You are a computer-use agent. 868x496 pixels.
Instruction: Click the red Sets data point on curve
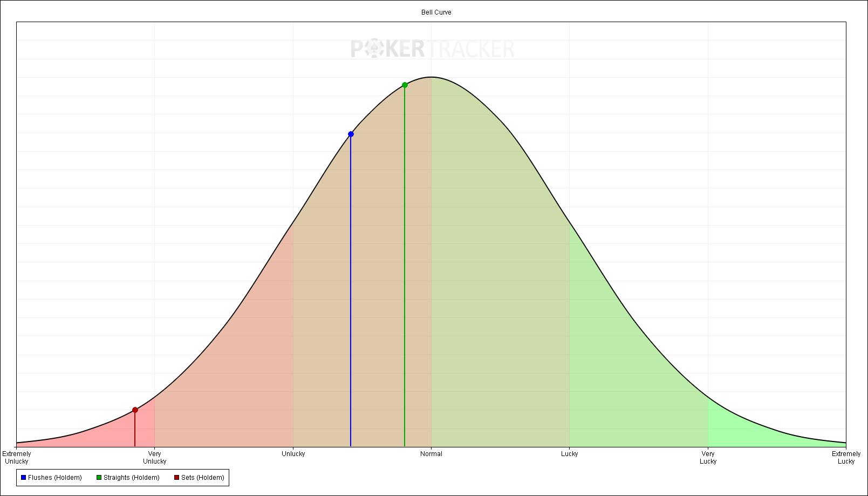pos(135,410)
